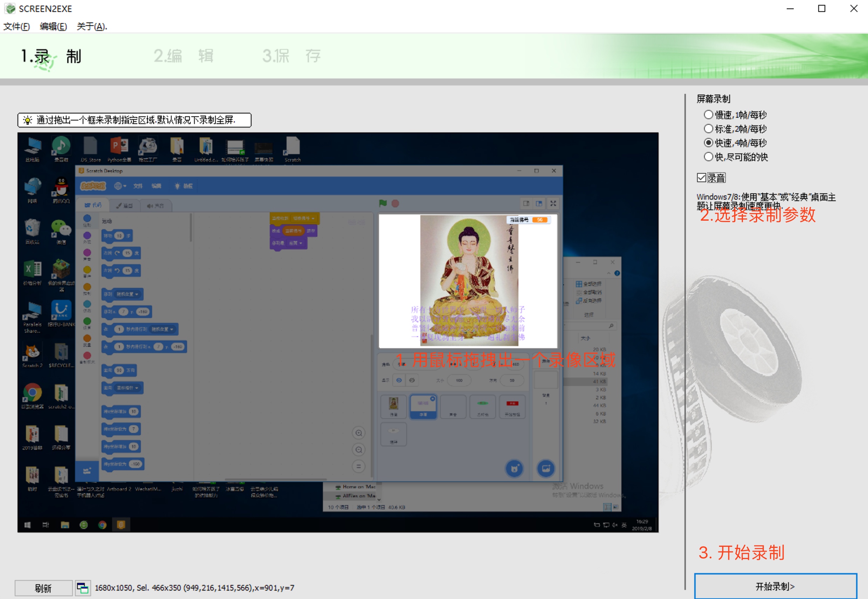
Task: Minimize the SCREEN2EXE window
Action: [790, 8]
